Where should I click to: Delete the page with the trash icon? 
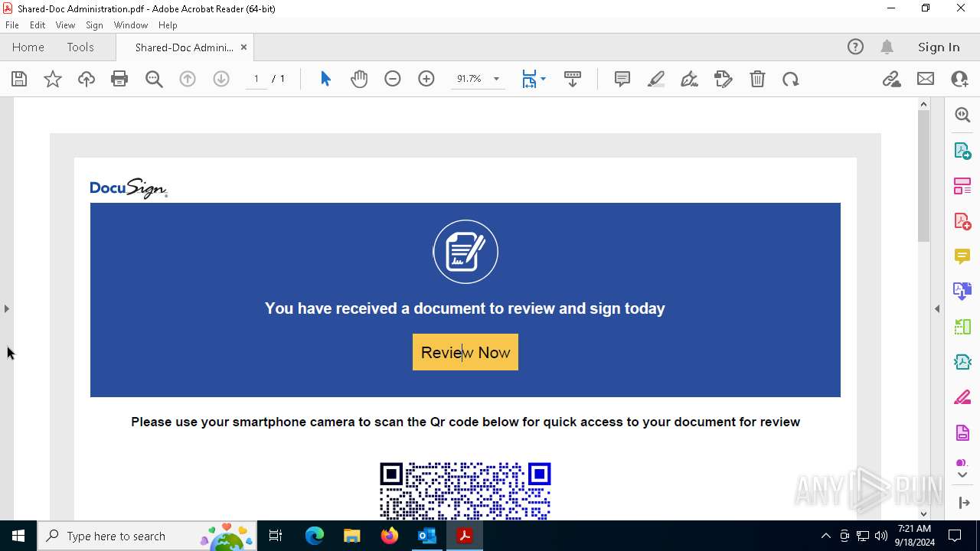757,79
